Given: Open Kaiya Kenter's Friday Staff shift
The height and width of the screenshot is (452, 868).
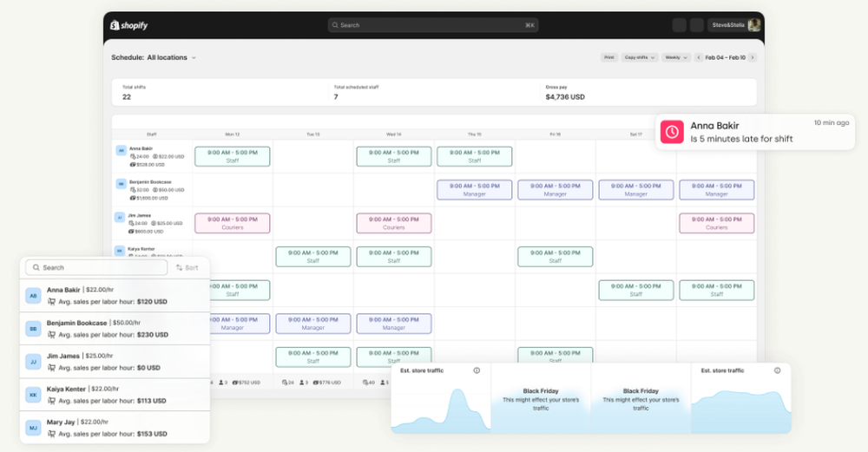Looking at the screenshot, I should (x=556, y=257).
